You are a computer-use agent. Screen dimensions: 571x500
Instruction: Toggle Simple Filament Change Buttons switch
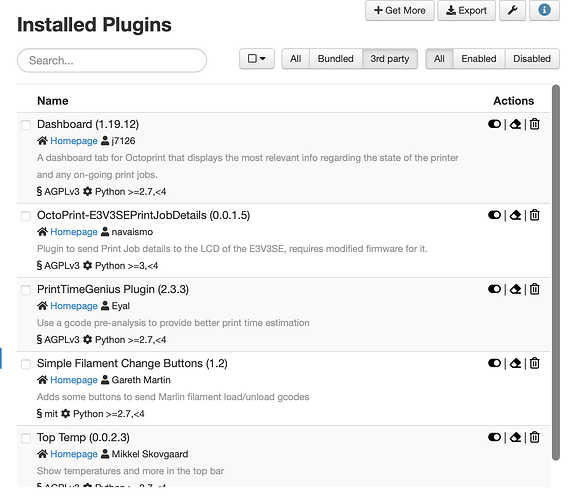pyautogui.click(x=494, y=363)
